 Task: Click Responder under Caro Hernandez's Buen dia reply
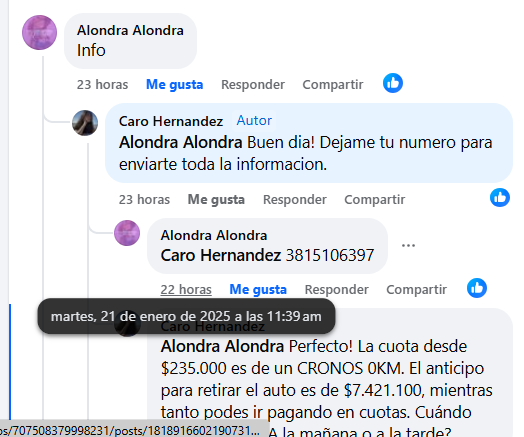(295, 199)
